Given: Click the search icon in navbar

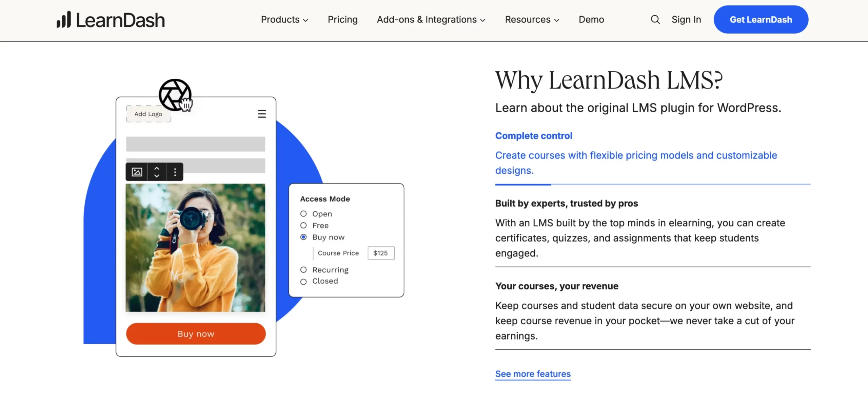Looking at the screenshot, I should (655, 19).
